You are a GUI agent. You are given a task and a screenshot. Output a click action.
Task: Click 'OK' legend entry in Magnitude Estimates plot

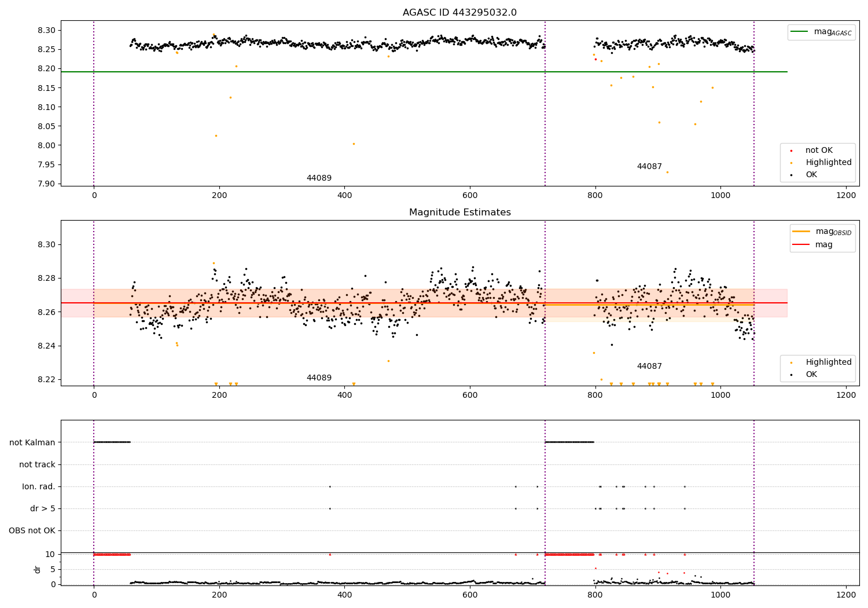[804, 375]
